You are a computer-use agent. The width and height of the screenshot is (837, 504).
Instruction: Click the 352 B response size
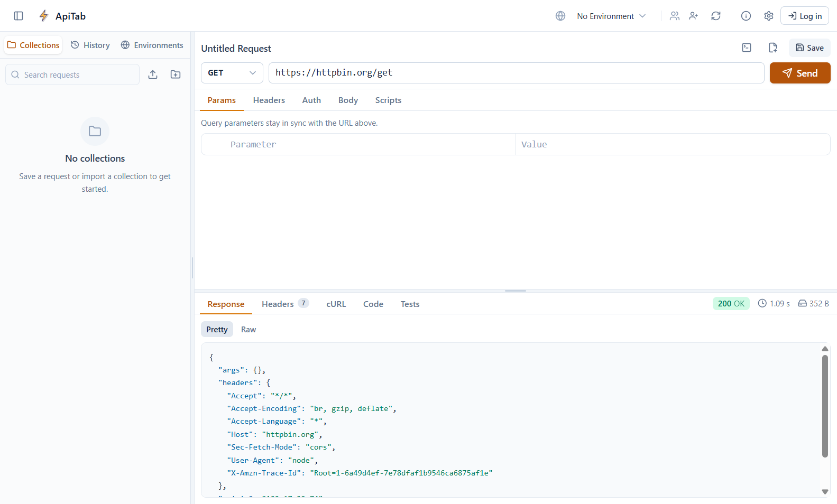[x=813, y=303]
